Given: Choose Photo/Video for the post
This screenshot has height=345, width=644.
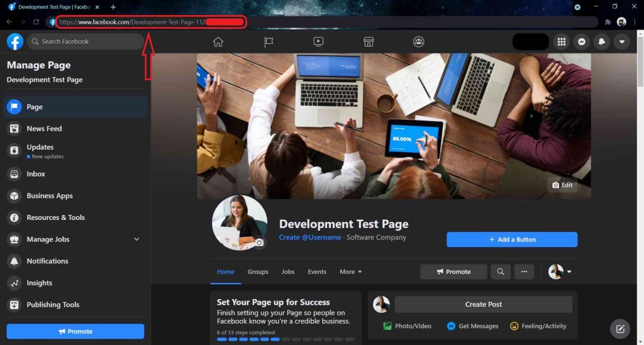Looking at the screenshot, I should (x=407, y=326).
